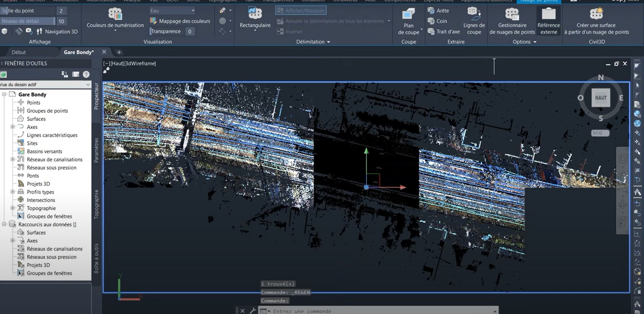
Task: Rotate view to N on compass
Action: coord(601,77)
